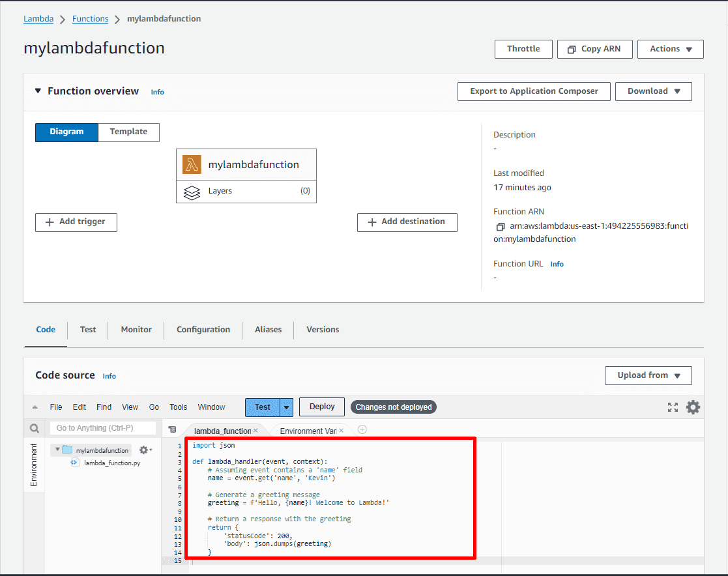Collapse the Function overview section
Viewport: 728px width, 576px height.
38,91
